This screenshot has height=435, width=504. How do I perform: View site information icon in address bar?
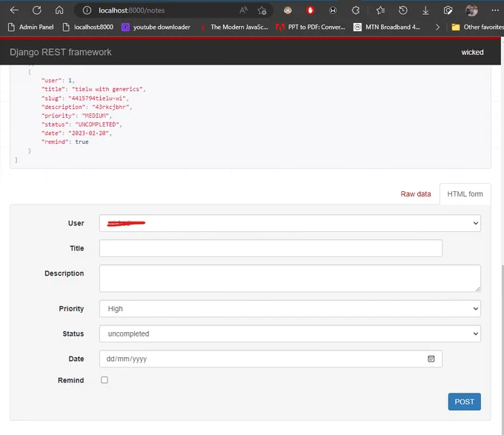point(87,10)
